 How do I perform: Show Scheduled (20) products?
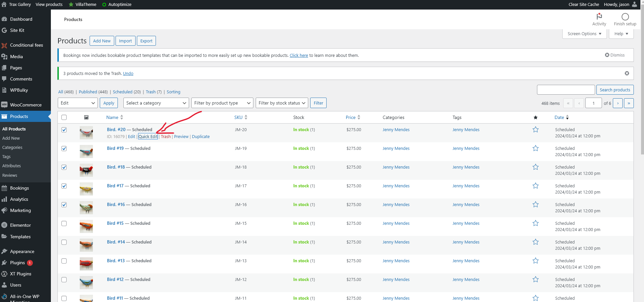coord(127,92)
